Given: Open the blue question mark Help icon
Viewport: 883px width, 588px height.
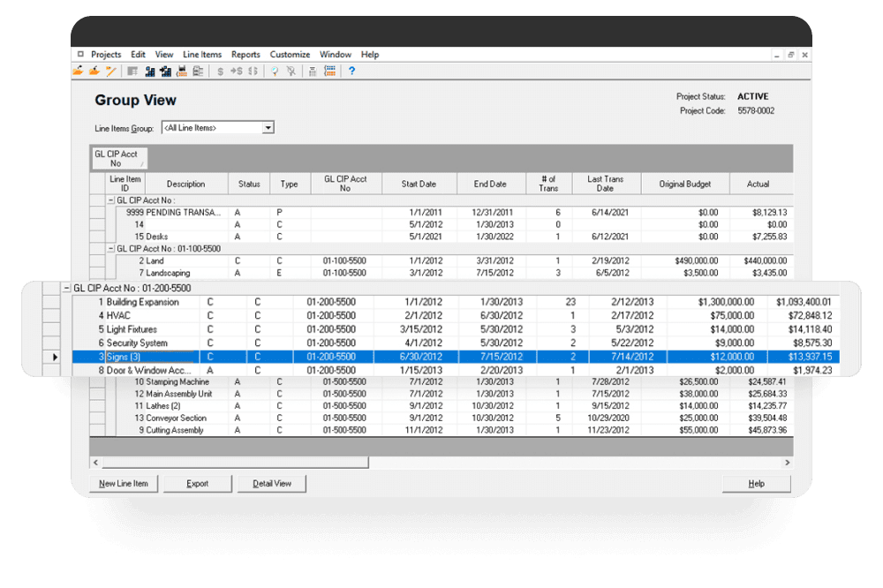Looking at the screenshot, I should tap(351, 71).
